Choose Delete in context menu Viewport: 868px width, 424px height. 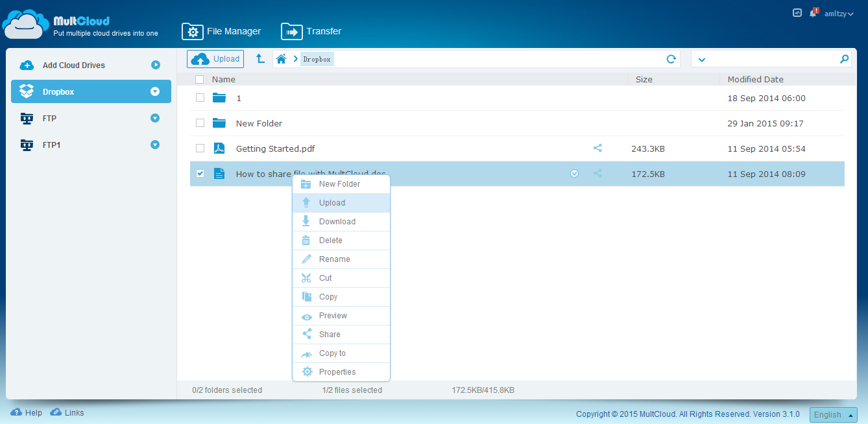point(341,241)
